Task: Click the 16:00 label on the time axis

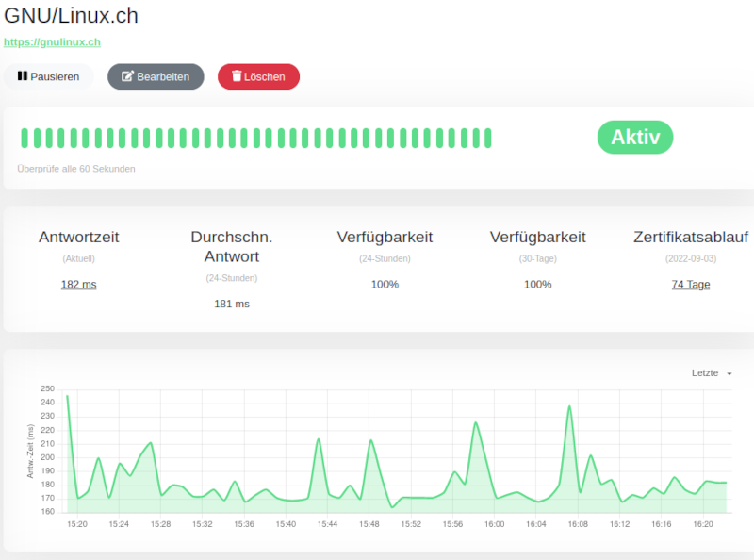Action: (494, 524)
